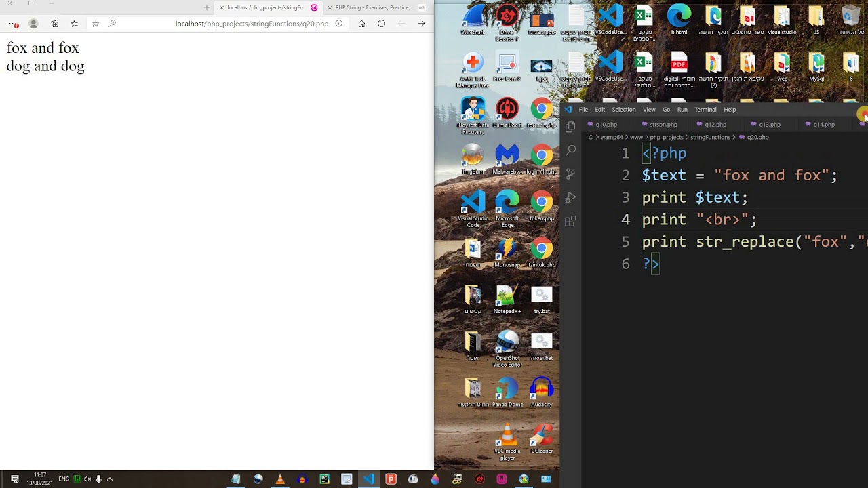The height and width of the screenshot is (488, 868).
Task: Place cursor on the 'print $text;' code line
Action: [694, 197]
